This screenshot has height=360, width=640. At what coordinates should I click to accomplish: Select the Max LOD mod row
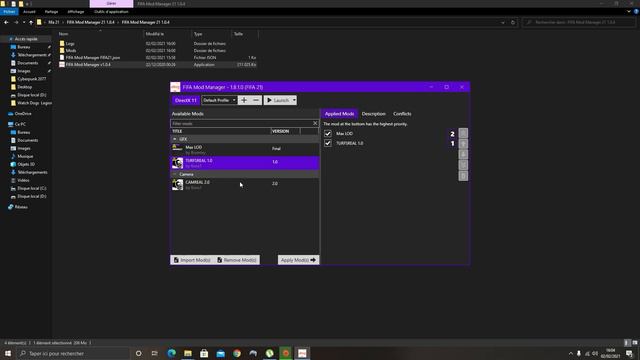coord(245,149)
